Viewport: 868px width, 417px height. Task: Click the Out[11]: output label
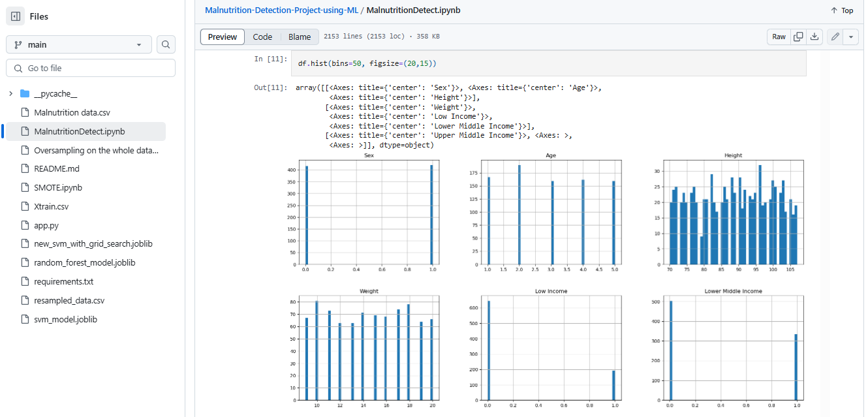click(271, 87)
